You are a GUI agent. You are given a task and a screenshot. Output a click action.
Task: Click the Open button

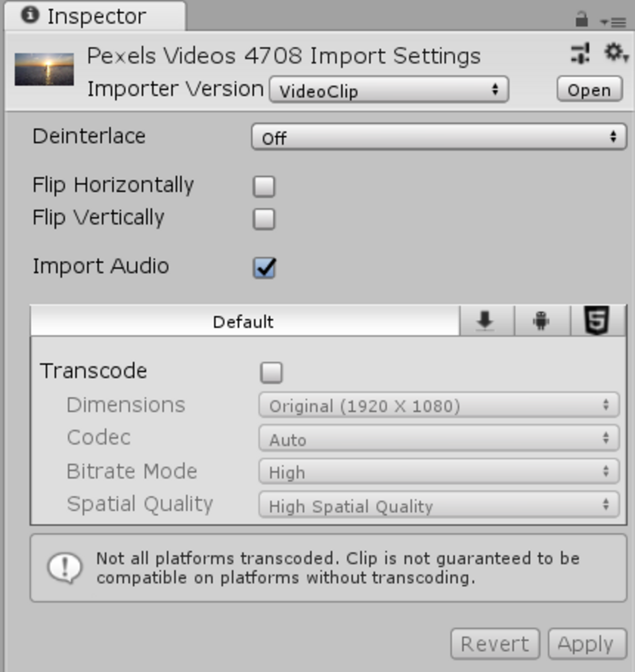coord(589,90)
